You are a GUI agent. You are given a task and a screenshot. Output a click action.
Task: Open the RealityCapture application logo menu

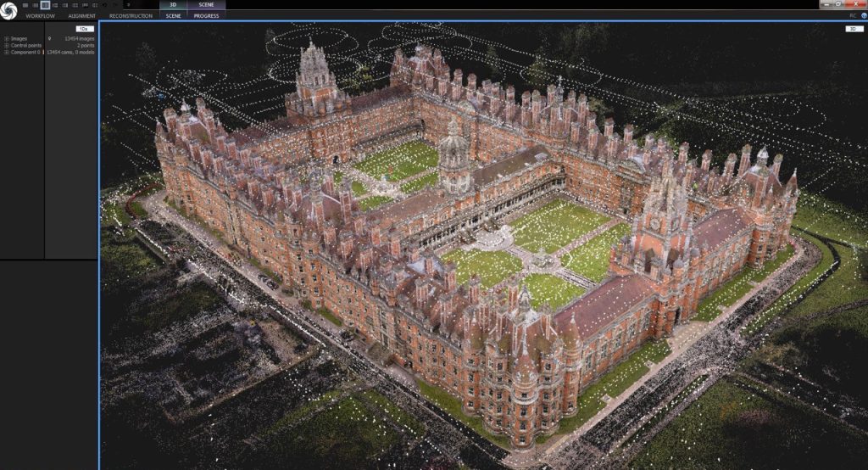coord(8,10)
